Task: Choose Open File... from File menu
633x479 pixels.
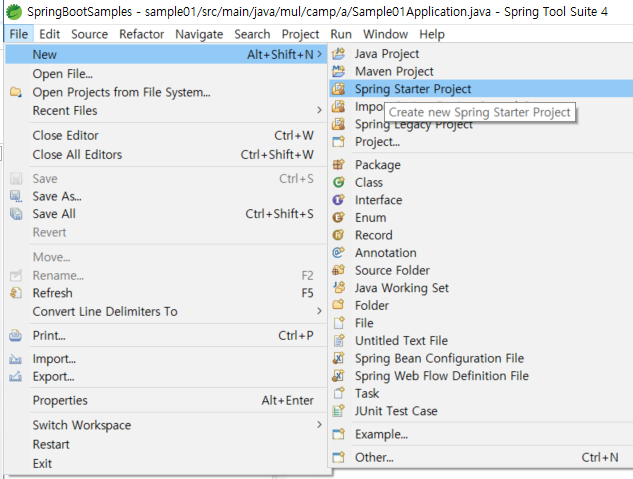Action: [166, 74]
